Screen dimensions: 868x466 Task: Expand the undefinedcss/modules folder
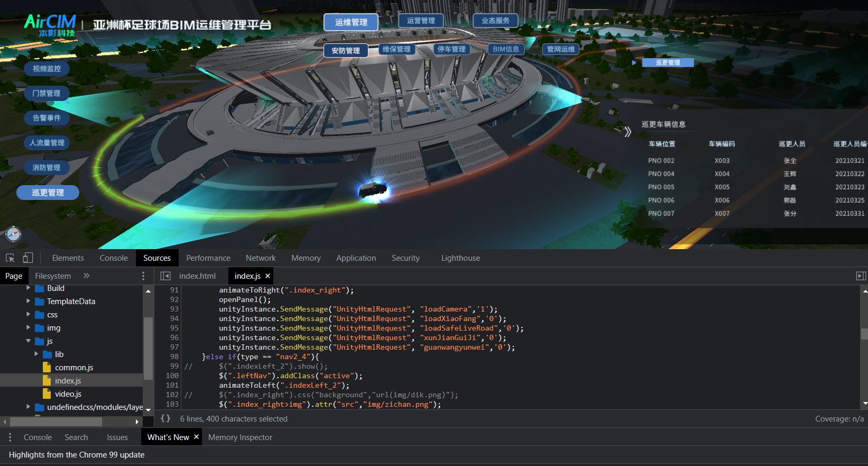click(x=28, y=407)
